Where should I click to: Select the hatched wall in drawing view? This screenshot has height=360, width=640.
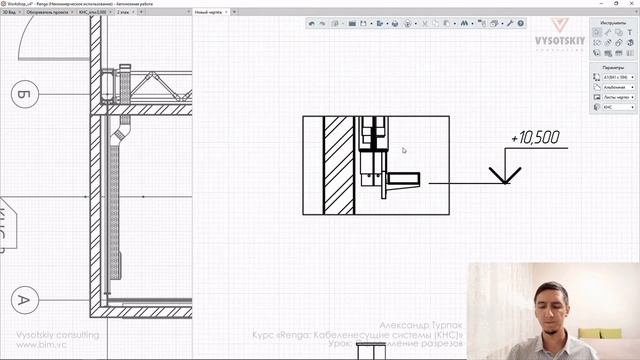click(339, 165)
